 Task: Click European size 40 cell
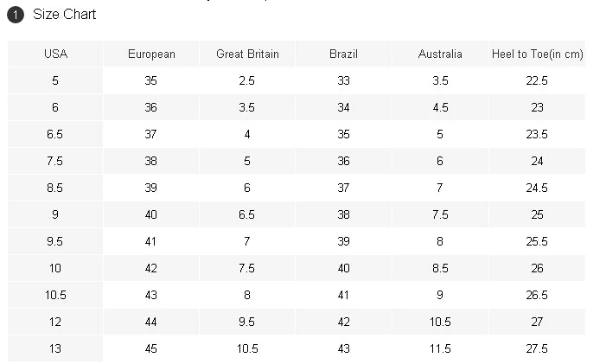point(151,214)
